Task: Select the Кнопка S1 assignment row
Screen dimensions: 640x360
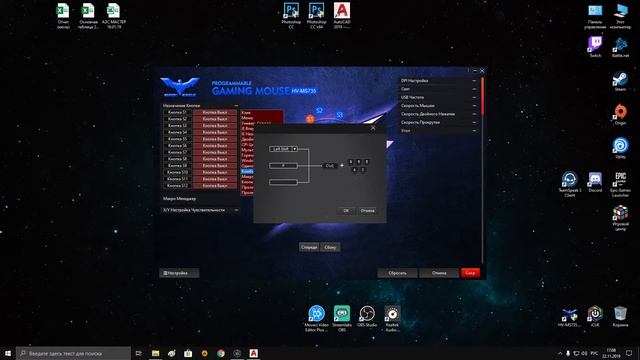Action: tap(200, 112)
